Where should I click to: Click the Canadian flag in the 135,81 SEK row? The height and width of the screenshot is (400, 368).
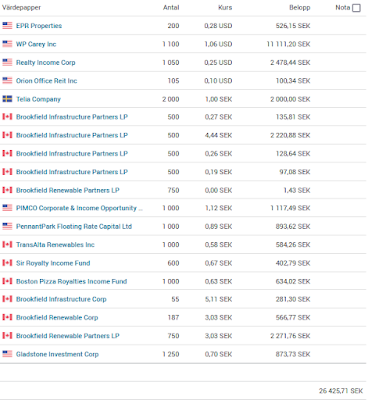point(7,117)
